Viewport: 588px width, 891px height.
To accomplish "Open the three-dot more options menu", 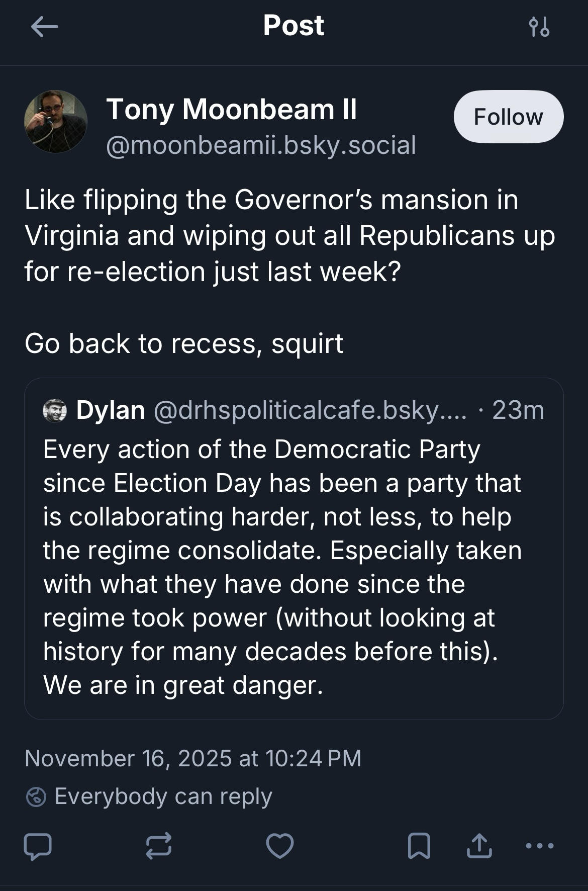I will pyautogui.click(x=539, y=846).
